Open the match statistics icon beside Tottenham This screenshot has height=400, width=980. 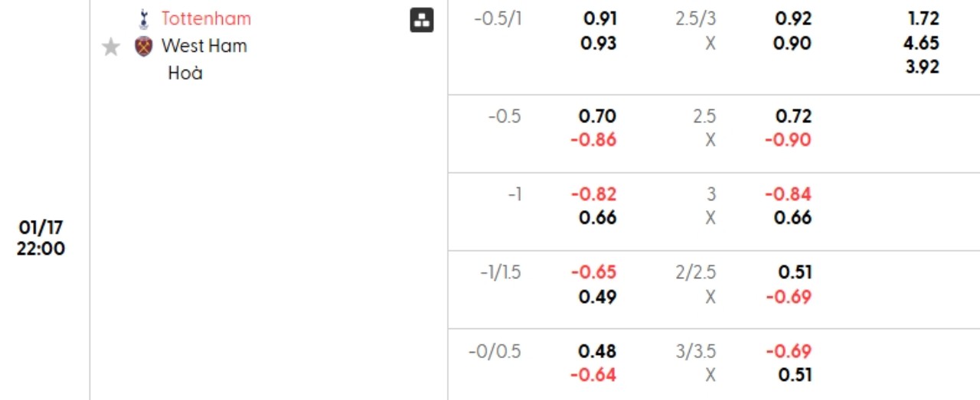click(422, 21)
